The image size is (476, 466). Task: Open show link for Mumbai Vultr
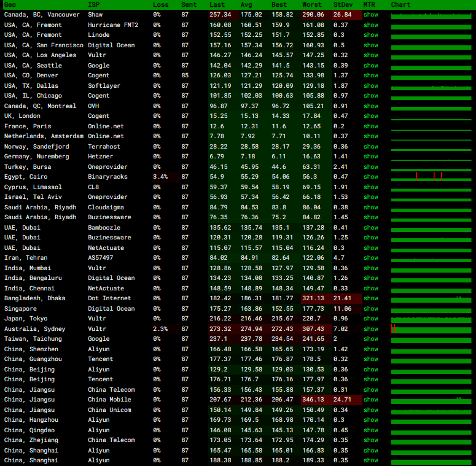370,268
